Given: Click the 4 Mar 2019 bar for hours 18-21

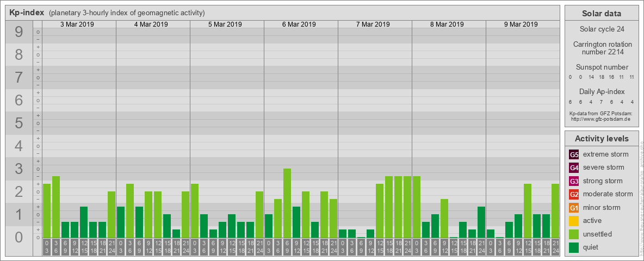Looking at the screenshot, I should (176, 233).
